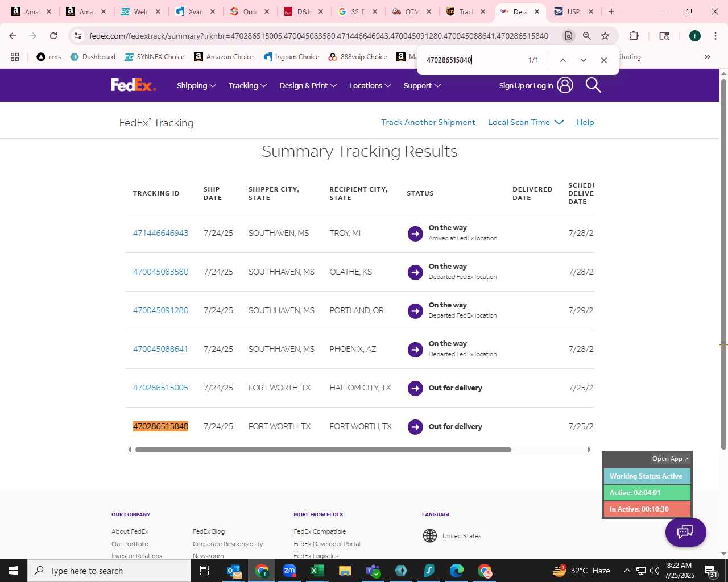Go back to previous page
Image resolution: width=728 pixels, height=582 pixels.
pyautogui.click(x=13, y=36)
